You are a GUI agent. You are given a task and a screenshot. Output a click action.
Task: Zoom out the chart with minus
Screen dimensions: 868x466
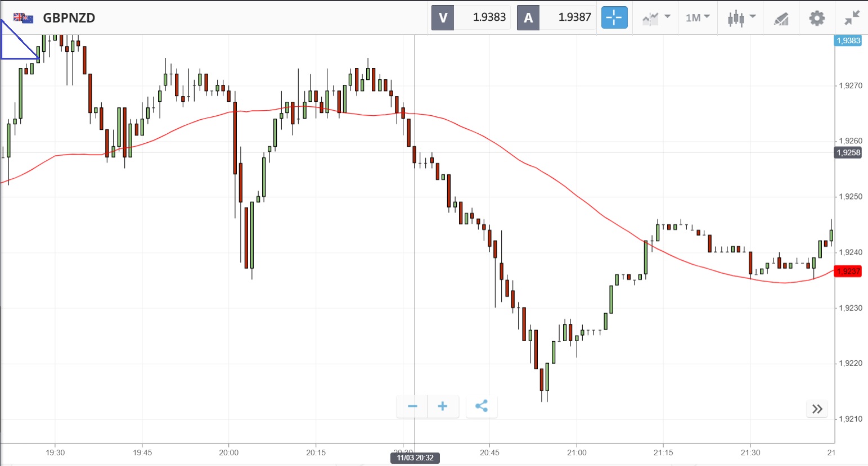tap(412, 406)
